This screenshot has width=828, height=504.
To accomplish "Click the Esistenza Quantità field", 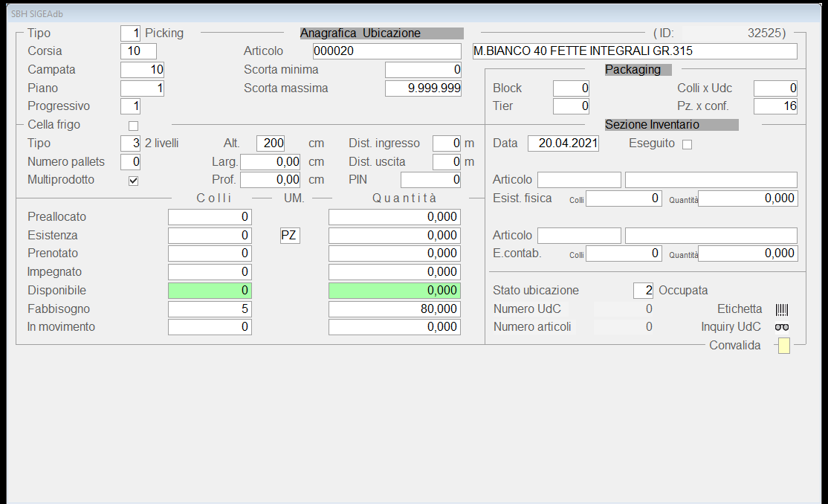I will click(x=395, y=236).
